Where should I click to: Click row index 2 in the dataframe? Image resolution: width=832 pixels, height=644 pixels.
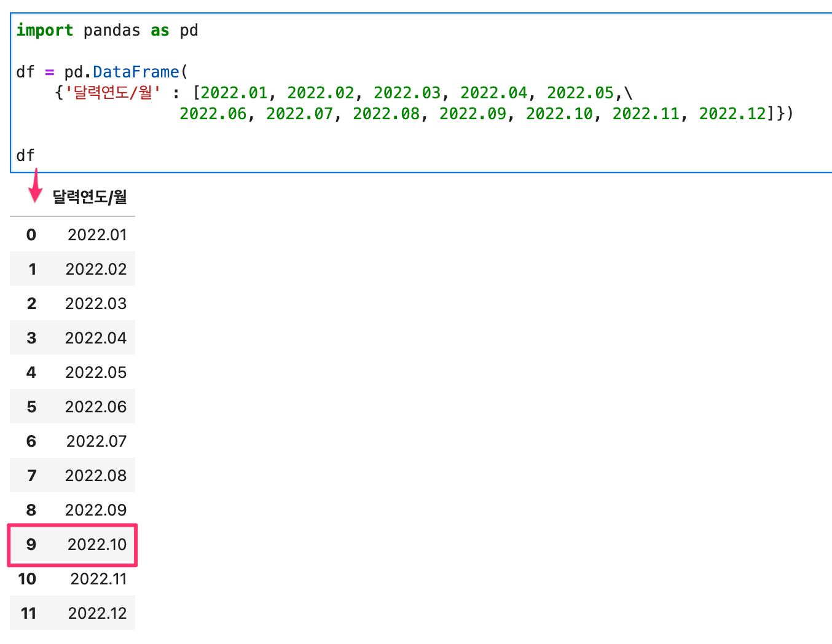[x=31, y=304]
